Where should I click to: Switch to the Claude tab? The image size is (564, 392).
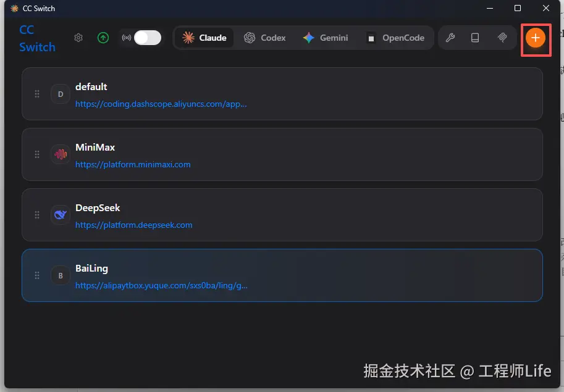(x=204, y=38)
